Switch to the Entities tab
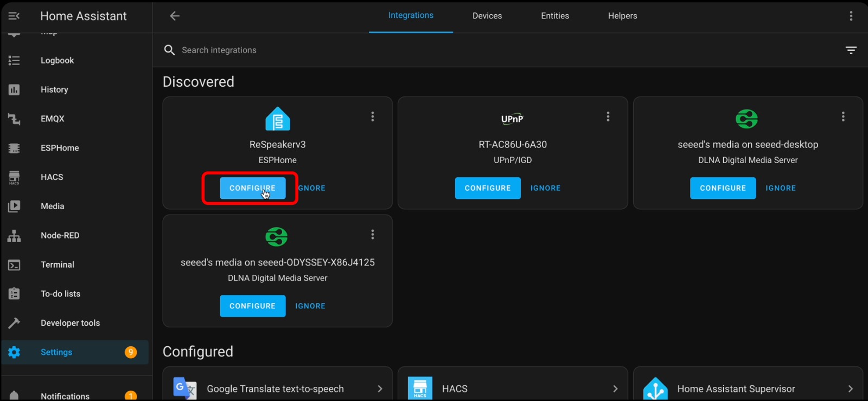 (555, 16)
